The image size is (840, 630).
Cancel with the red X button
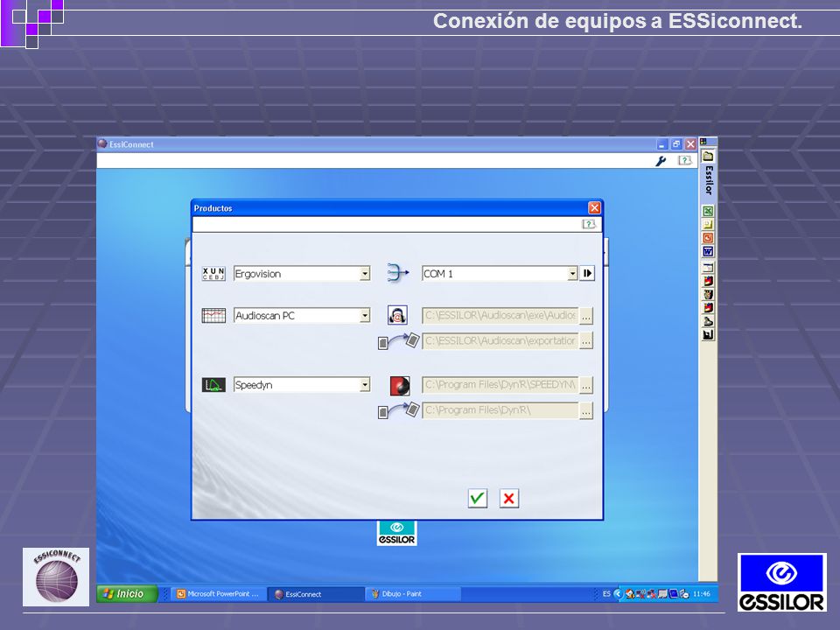point(509,498)
